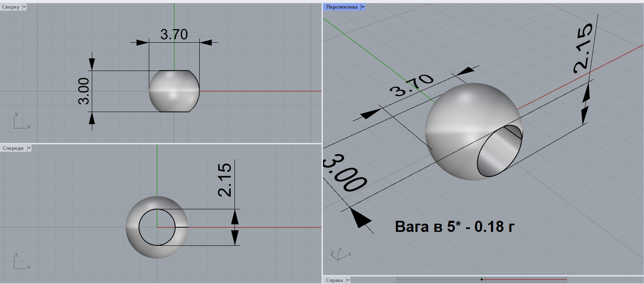
Task: Select the 2.15 dimension in front view
Action: click(225, 180)
